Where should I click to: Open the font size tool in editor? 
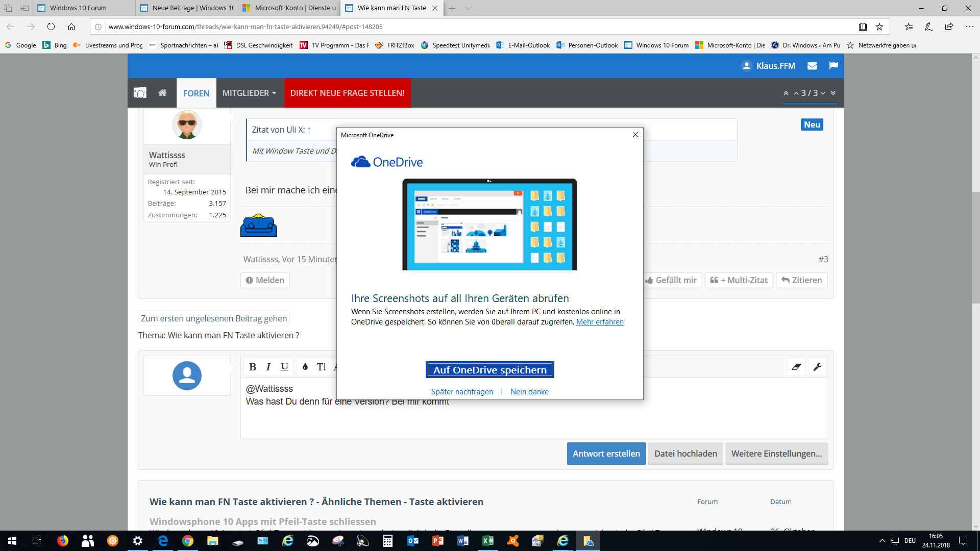[321, 367]
